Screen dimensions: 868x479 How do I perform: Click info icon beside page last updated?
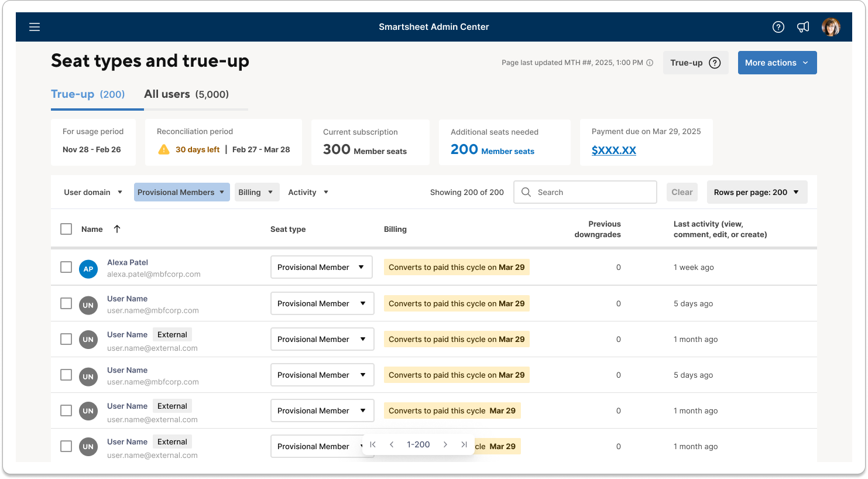[650, 63]
